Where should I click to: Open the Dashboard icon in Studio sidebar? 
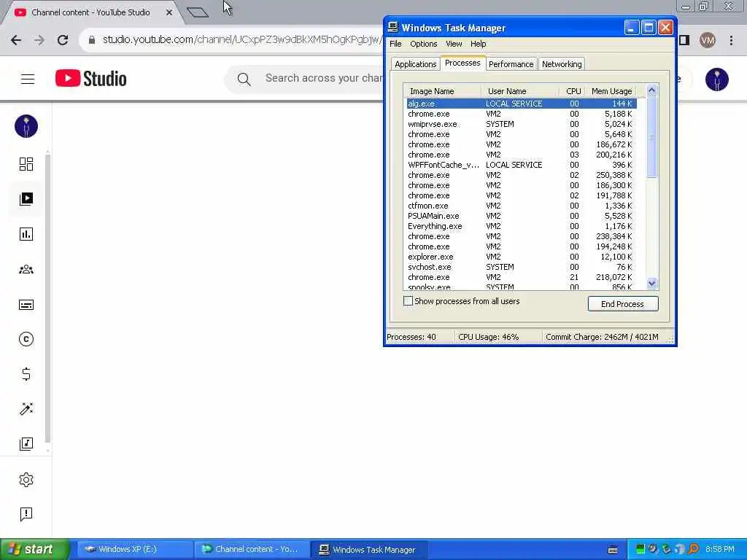point(26,164)
